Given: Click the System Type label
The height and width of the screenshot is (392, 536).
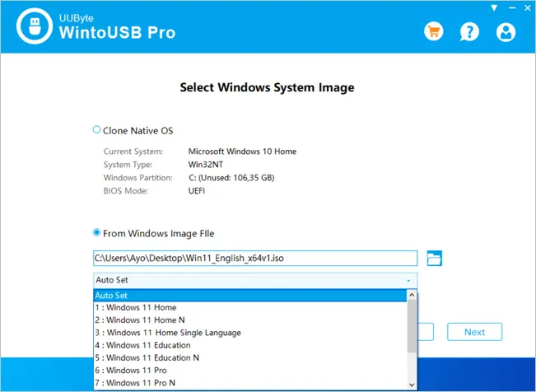Looking at the screenshot, I should (x=128, y=165).
